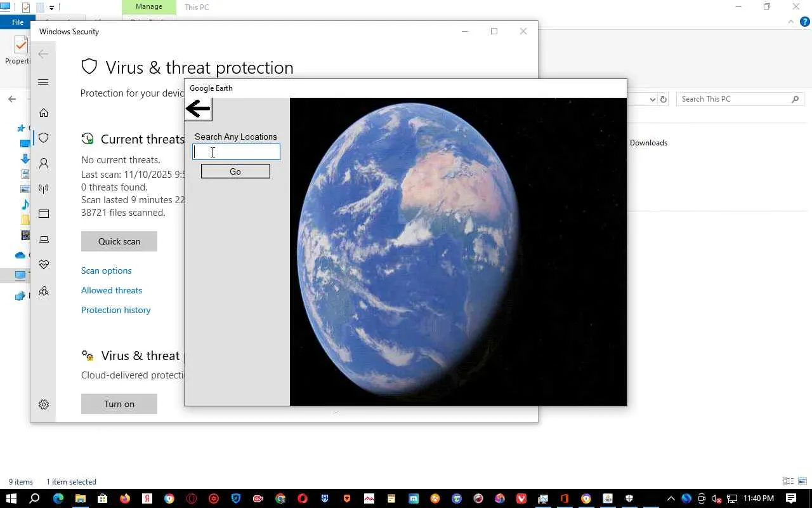Show hidden system tray icons
Screen dimensions: 812x508
[671, 498]
